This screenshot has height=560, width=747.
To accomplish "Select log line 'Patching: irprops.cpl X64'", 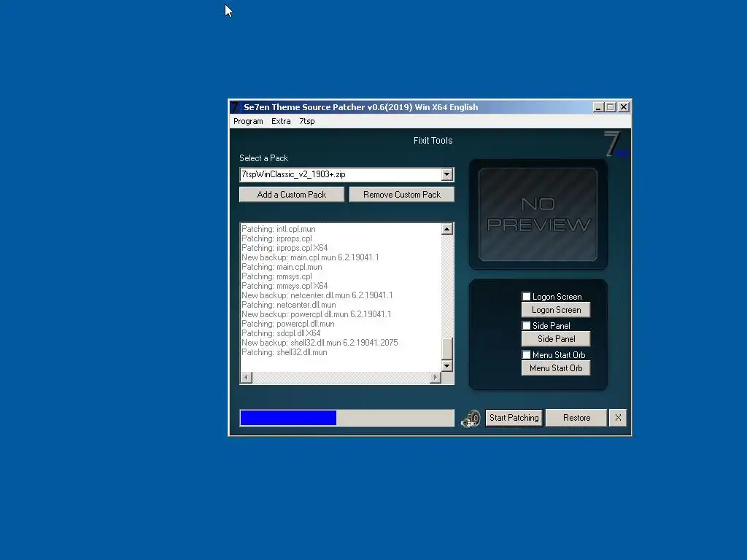I will pyautogui.click(x=285, y=248).
